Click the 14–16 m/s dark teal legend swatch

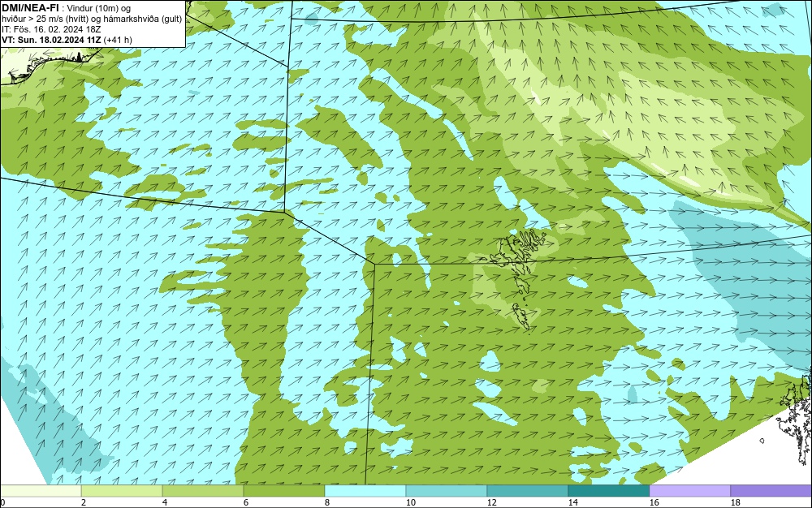[609, 491]
